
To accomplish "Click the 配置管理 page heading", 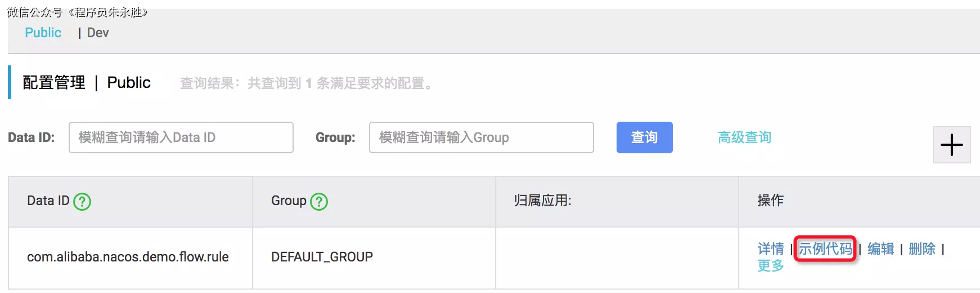I will (54, 83).
